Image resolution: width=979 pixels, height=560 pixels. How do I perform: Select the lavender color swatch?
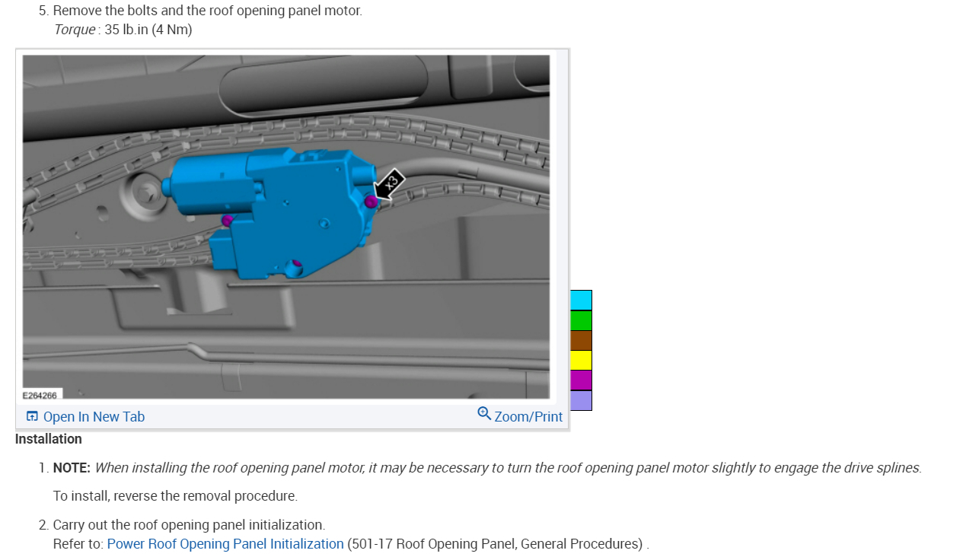(581, 400)
